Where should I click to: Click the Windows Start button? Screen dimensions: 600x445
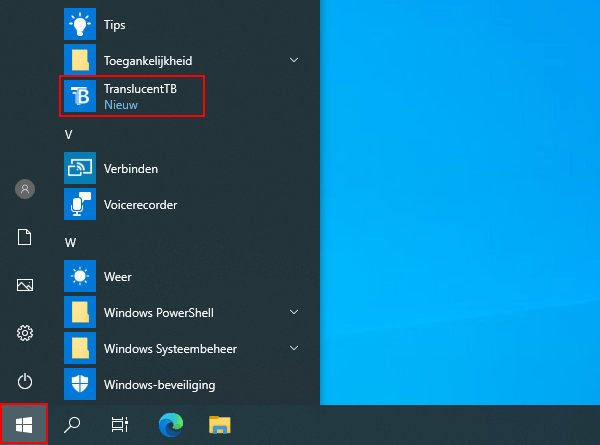point(24,425)
